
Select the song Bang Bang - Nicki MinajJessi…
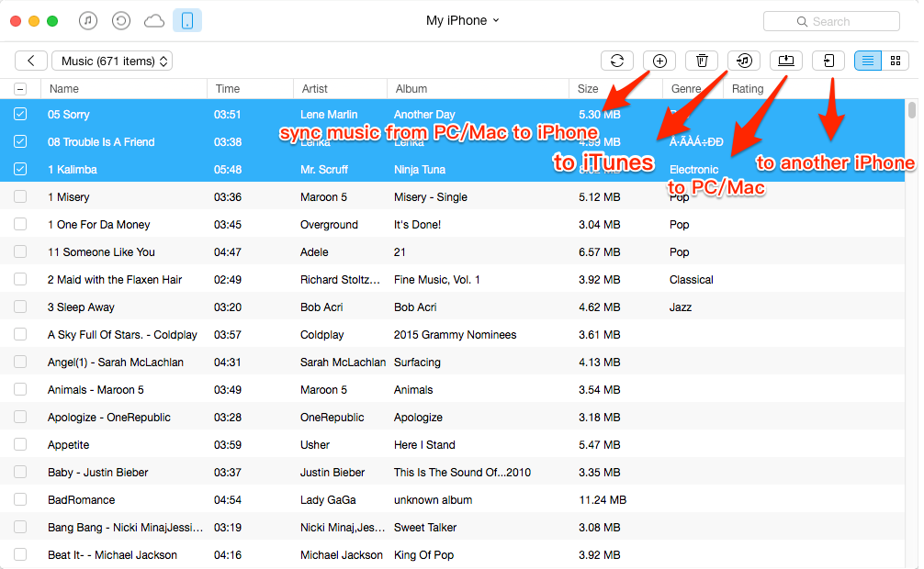[125, 528]
